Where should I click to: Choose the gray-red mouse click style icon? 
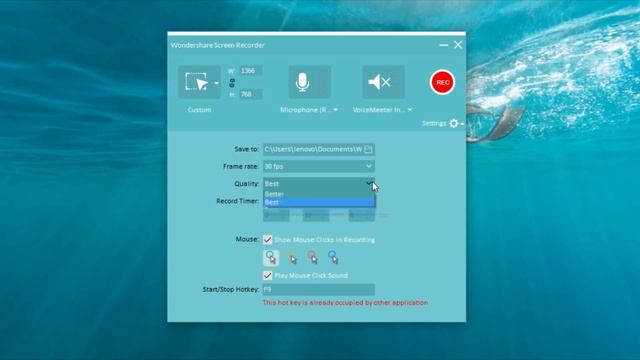tap(312, 257)
